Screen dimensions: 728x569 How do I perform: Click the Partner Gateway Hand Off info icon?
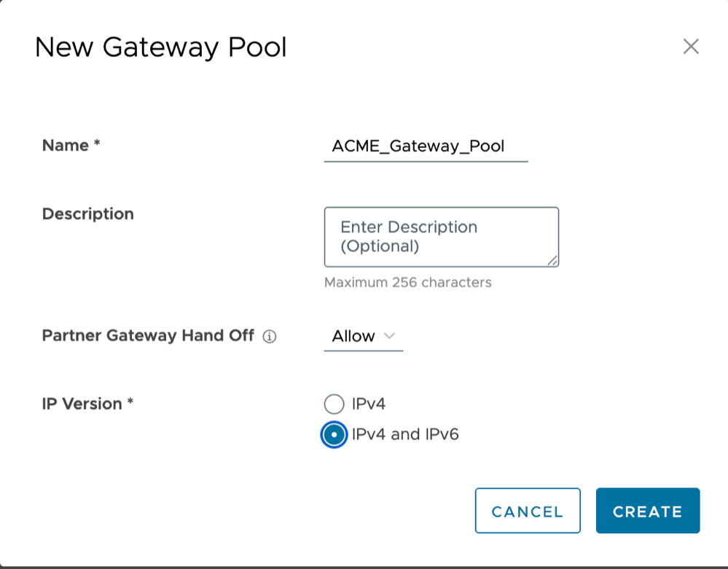tap(270, 336)
